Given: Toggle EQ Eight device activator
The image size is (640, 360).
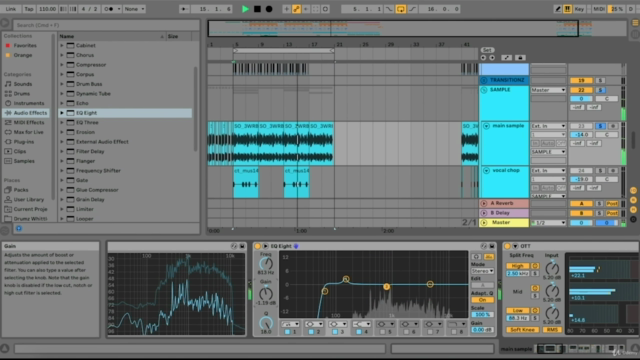Looking at the screenshot, I should coord(257,246).
